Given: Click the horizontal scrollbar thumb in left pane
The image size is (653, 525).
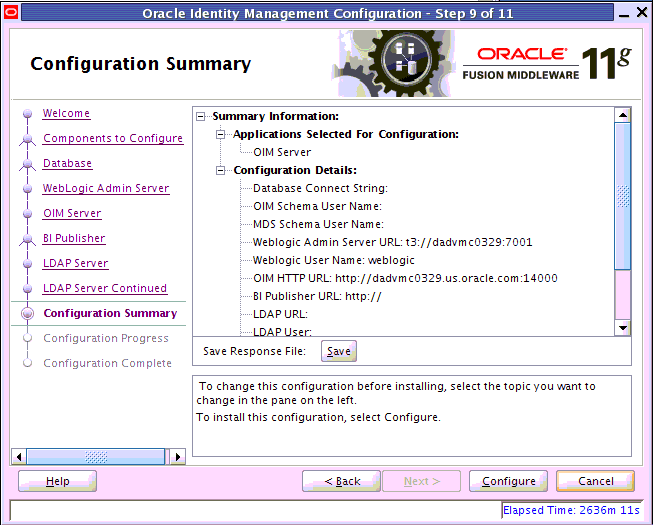Looking at the screenshot, I should coord(97,456).
